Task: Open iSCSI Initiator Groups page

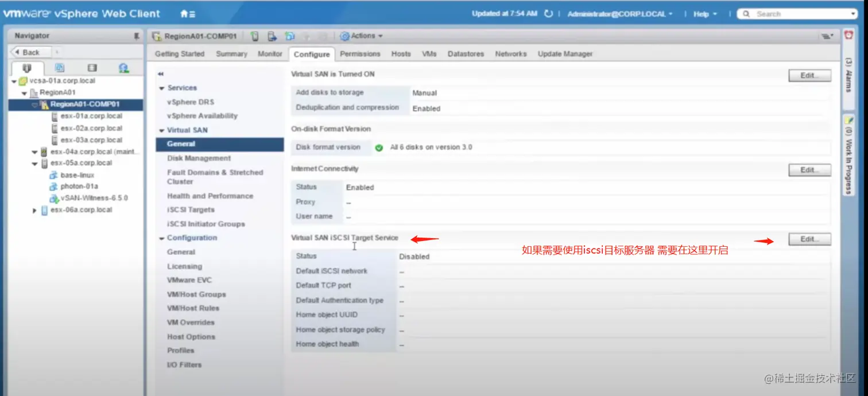Action: click(x=206, y=224)
